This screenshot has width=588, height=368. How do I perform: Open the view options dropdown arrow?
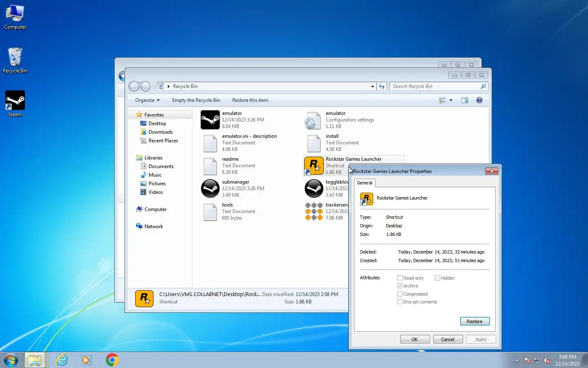click(x=451, y=100)
